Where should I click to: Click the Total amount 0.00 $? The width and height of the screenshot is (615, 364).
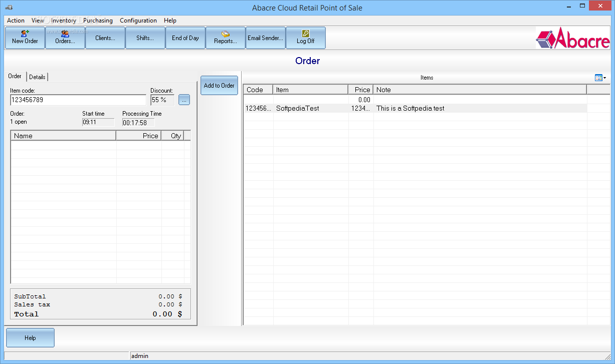coord(167,314)
